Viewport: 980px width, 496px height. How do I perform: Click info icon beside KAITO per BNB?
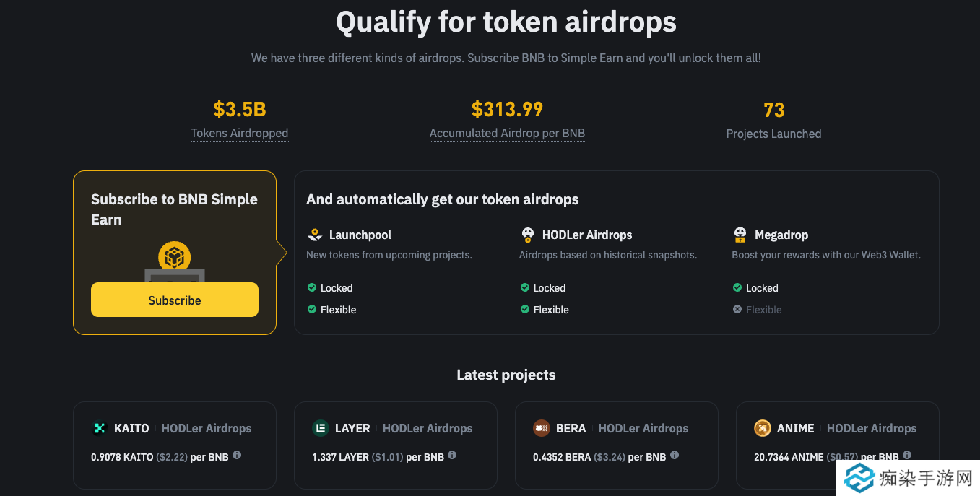tap(237, 456)
